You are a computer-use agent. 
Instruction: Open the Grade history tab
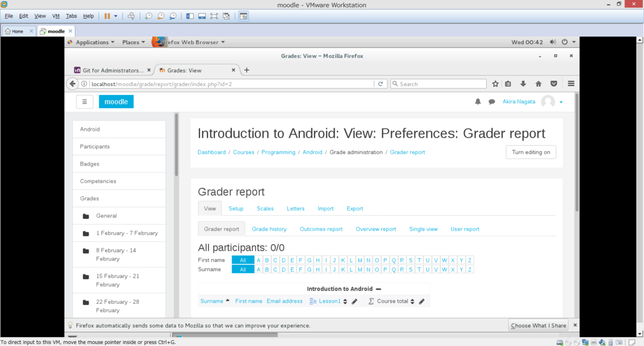click(x=269, y=229)
